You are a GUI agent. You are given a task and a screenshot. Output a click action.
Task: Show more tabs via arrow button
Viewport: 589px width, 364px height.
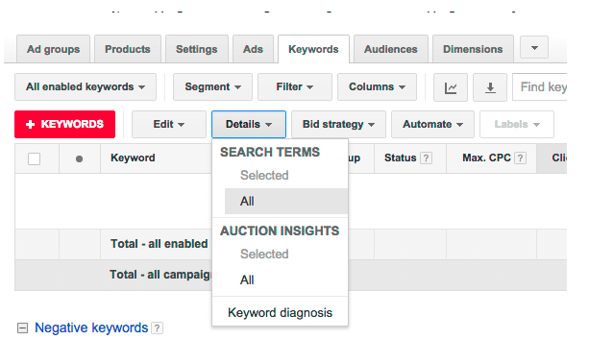pos(534,48)
